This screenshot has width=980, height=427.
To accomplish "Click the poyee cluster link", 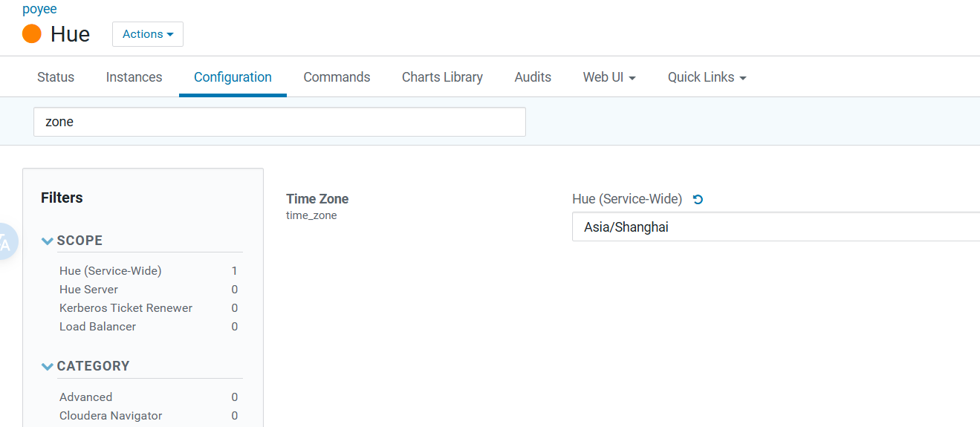I will pyautogui.click(x=39, y=10).
